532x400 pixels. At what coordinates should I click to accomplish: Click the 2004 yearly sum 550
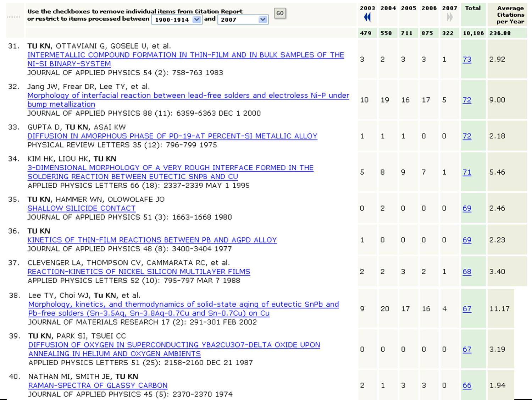pyautogui.click(x=386, y=33)
